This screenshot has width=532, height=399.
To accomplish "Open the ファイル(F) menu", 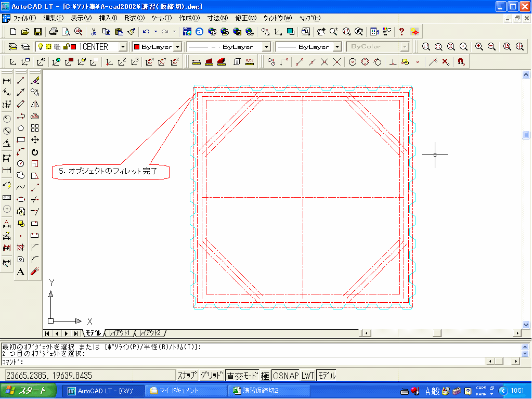I will 24,18.
